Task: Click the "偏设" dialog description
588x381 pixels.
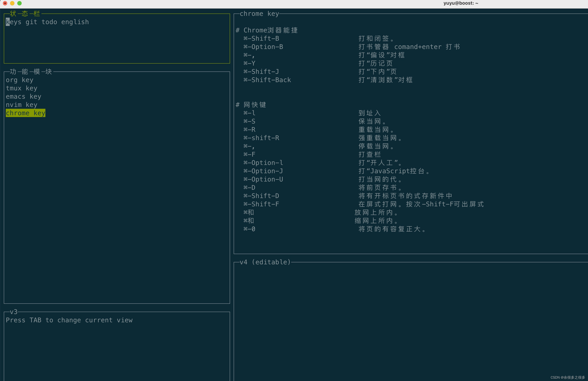Action: point(381,55)
